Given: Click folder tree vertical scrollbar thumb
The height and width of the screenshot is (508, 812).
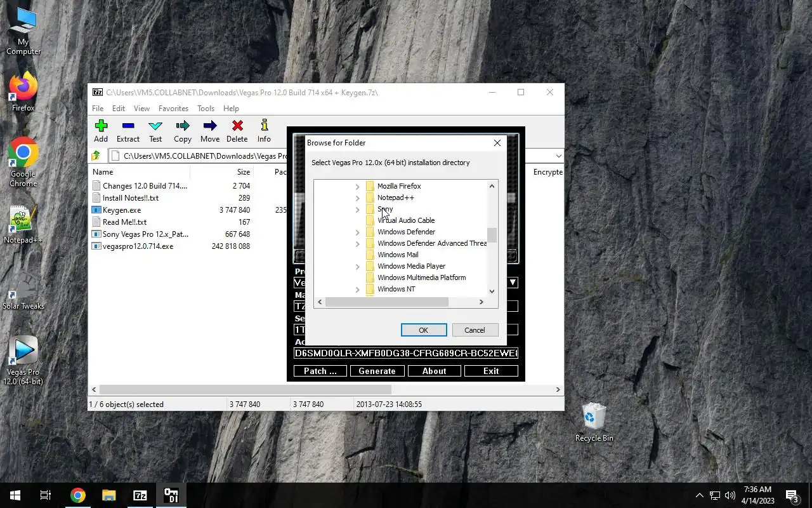Looking at the screenshot, I should pyautogui.click(x=492, y=236).
